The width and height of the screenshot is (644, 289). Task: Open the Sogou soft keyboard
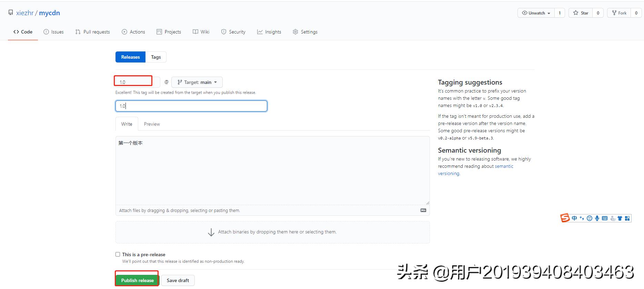point(604,218)
